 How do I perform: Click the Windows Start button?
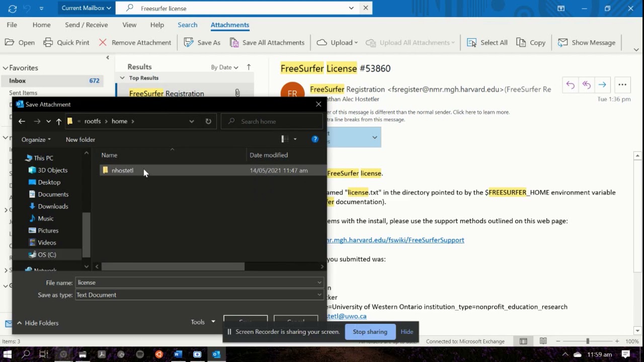[x=8, y=354]
